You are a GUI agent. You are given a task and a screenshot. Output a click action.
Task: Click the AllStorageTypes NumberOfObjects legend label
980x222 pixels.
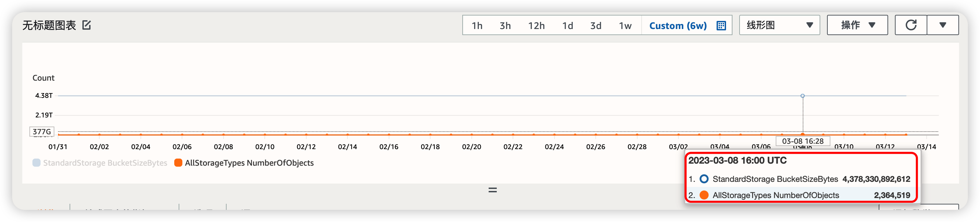click(249, 163)
